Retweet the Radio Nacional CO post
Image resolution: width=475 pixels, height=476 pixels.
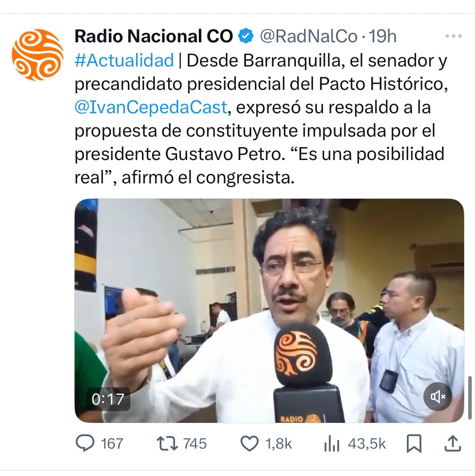pos(167,443)
